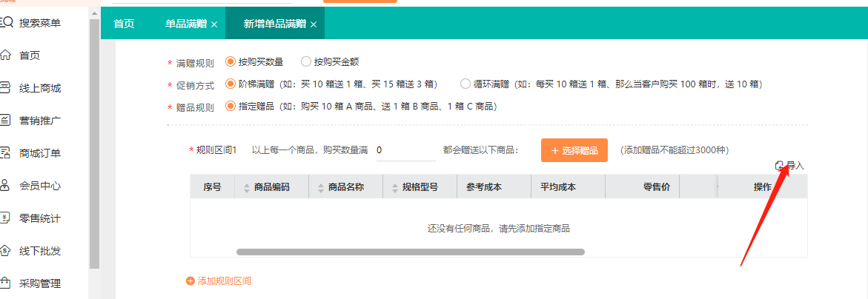Click the sidebar vertical scrollbar
The image size is (868, 299).
(x=94, y=144)
